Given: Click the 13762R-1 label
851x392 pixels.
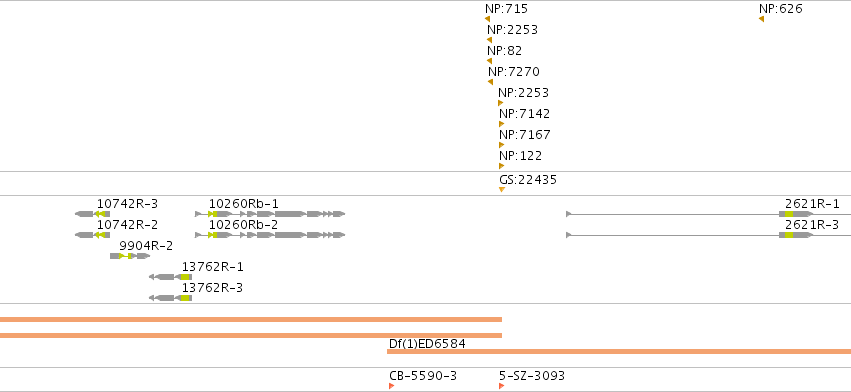Looking at the screenshot, I should point(213,267).
